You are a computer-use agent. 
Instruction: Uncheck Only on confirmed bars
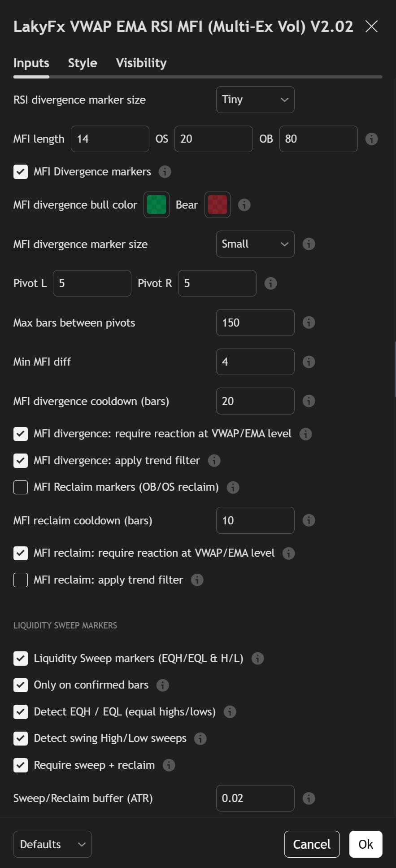[x=21, y=685]
